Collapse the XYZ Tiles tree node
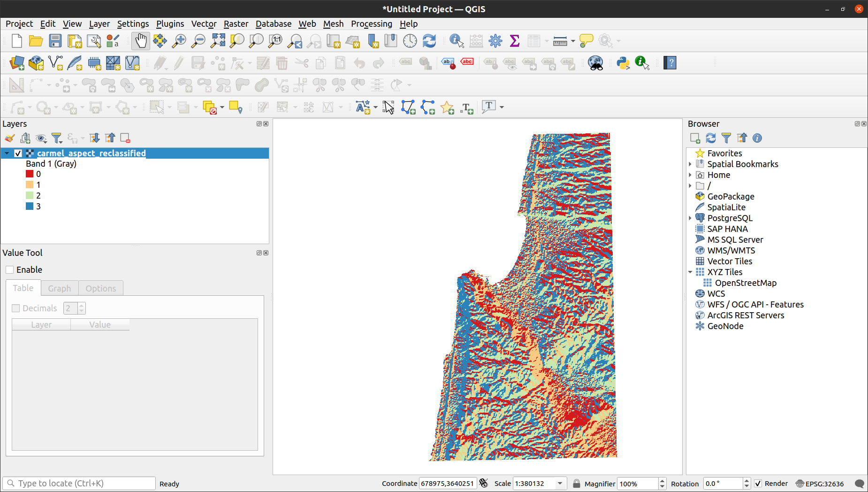The width and height of the screenshot is (868, 492). coord(690,272)
